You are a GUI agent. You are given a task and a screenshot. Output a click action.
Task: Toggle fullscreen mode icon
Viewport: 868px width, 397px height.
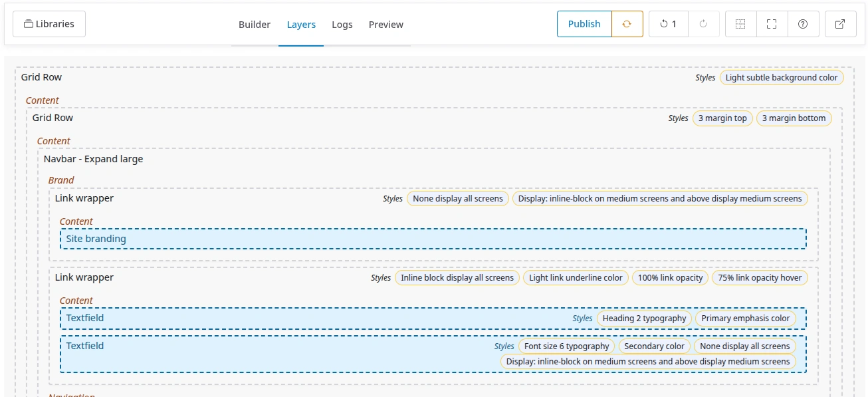point(772,24)
